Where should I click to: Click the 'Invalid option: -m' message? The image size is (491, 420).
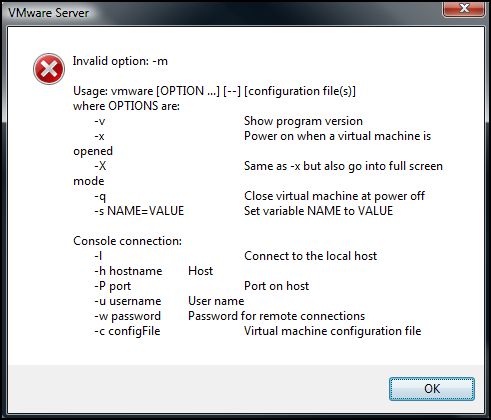(120, 61)
